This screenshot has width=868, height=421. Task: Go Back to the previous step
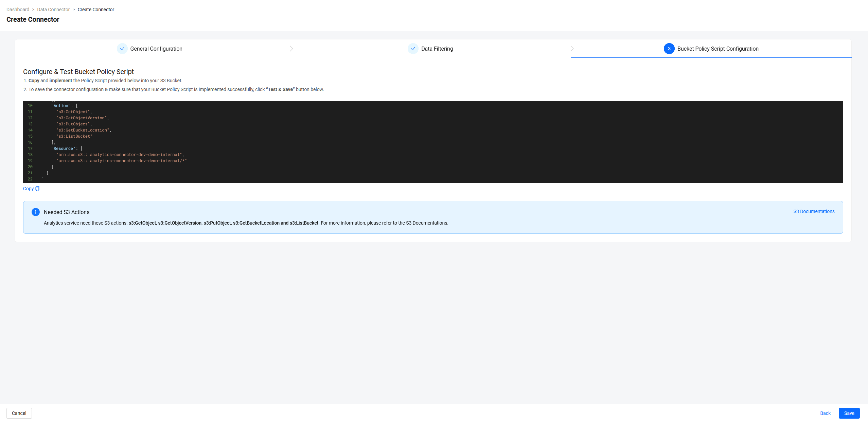[x=825, y=413]
